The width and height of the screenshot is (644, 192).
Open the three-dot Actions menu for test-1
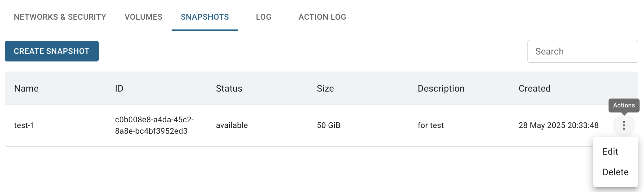[x=624, y=125]
